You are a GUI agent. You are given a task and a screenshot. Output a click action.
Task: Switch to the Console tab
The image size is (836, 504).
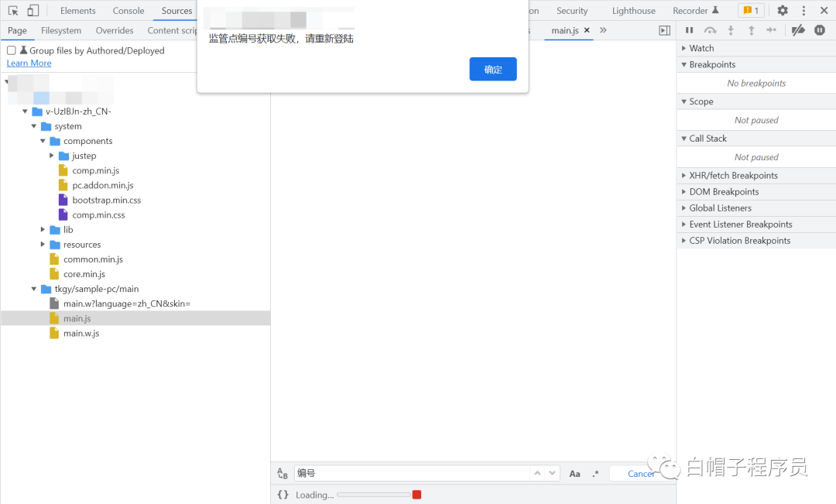click(128, 11)
